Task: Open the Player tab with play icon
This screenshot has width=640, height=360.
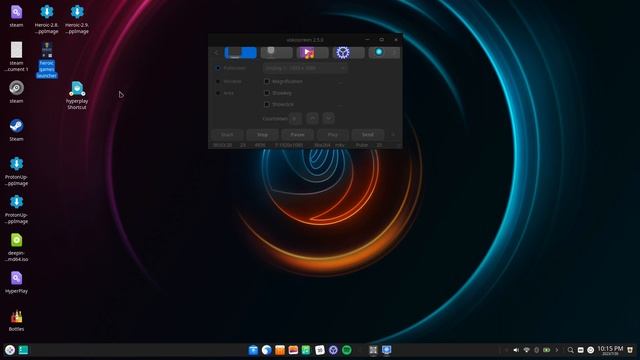Action: pos(312,53)
